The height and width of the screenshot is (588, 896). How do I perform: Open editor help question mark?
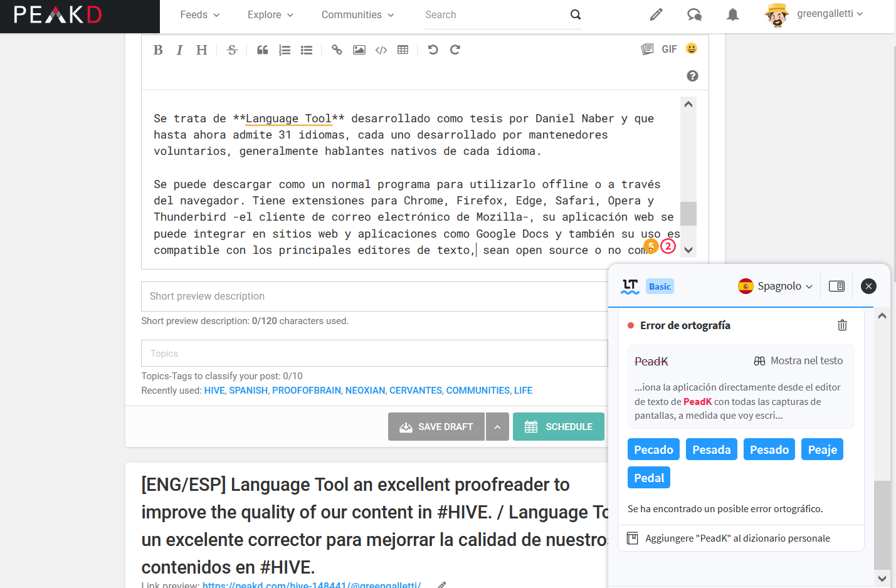pyautogui.click(x=692, y=76)
